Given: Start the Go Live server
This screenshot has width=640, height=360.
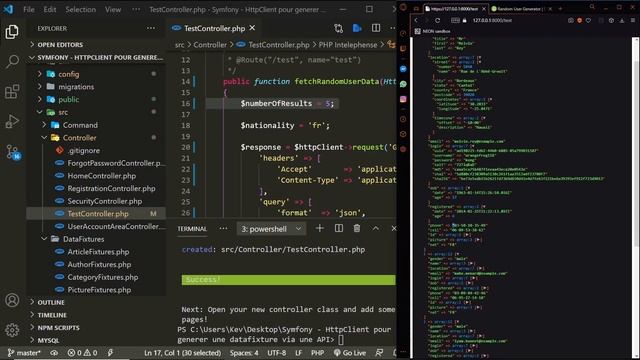Looking at the screenshot, I should pos(350,353).
